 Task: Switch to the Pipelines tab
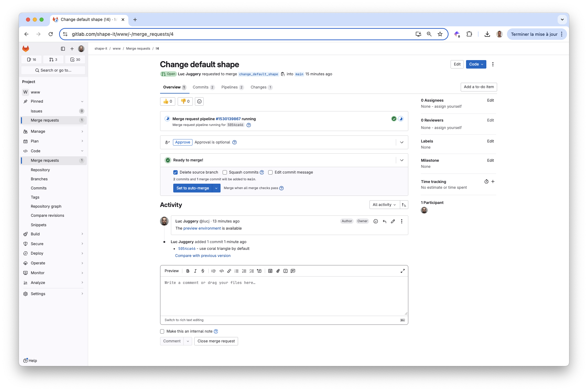click(x=232, y=87)
